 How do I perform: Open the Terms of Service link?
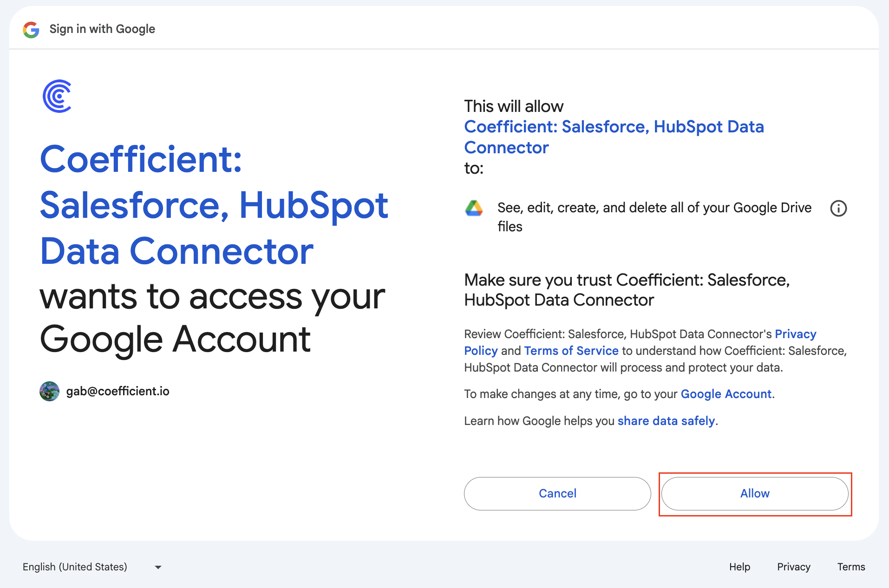coord(571,351)
